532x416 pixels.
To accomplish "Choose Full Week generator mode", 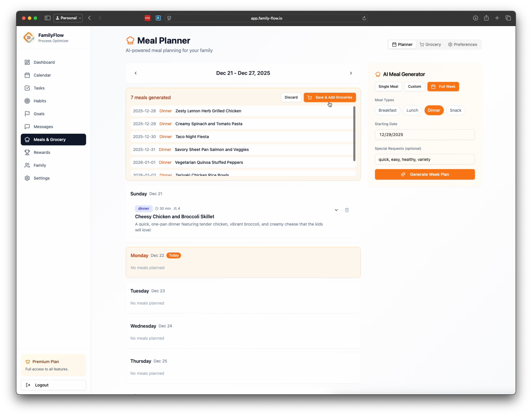I will click(x=443, y=86).
